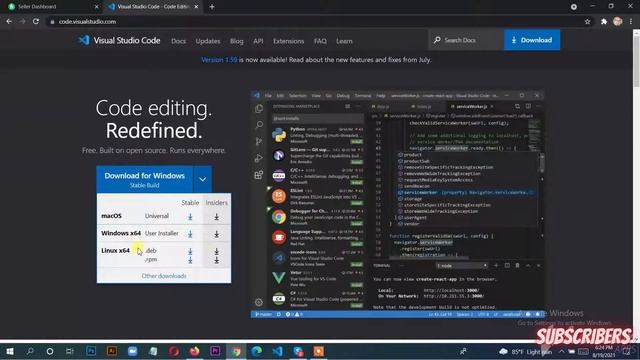Open Illustrator from the taskbar
Viewport: 640px width, 360px height.
(x=111, y=351)
